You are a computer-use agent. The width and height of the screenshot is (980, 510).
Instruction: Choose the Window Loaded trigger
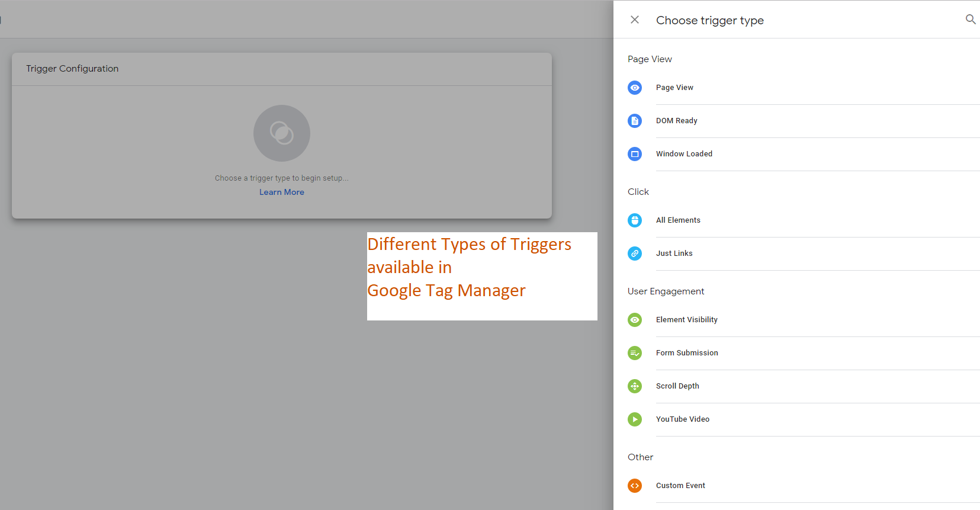coord(796,154)
